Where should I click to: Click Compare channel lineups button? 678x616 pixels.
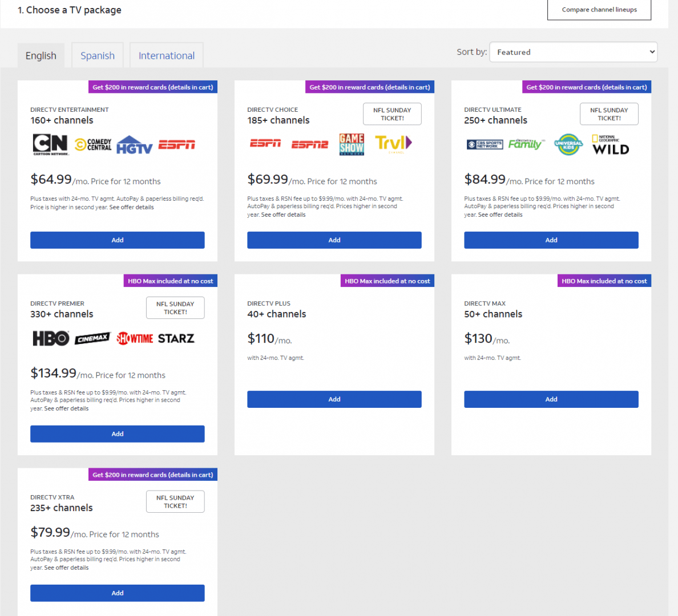(599, 10)
